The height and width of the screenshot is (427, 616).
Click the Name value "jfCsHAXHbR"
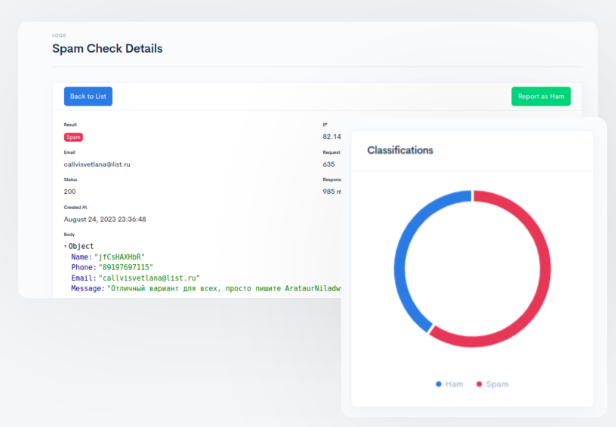pyautogui.click(x=119, y=257)
